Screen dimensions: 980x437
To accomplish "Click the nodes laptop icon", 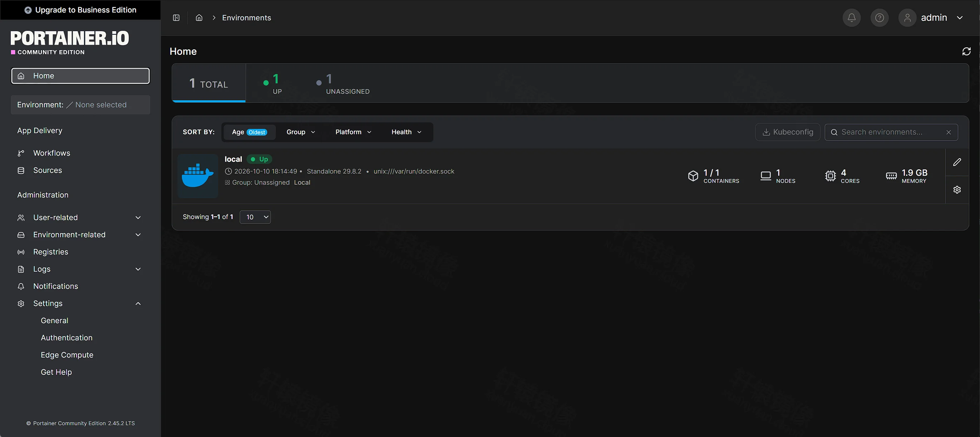I will pyautogui.click(x=765, y=176).
